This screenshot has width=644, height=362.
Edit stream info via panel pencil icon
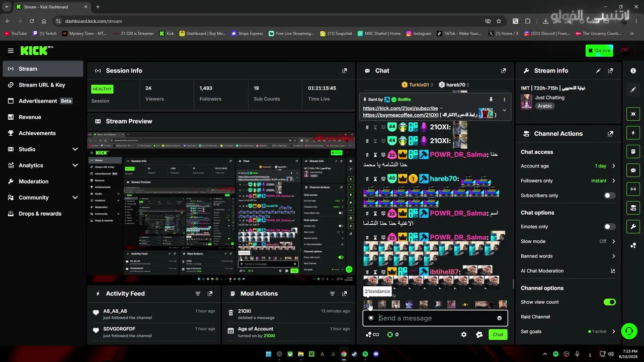(598, 71)
